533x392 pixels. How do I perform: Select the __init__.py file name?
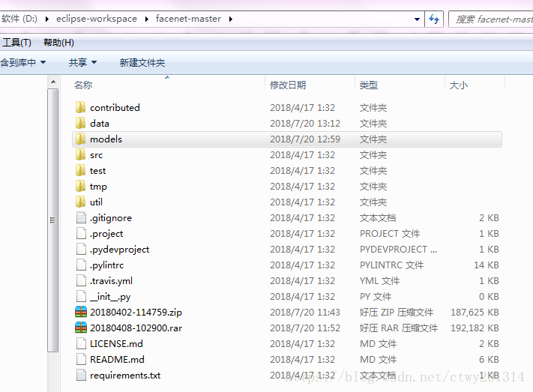tap(110, 297)
